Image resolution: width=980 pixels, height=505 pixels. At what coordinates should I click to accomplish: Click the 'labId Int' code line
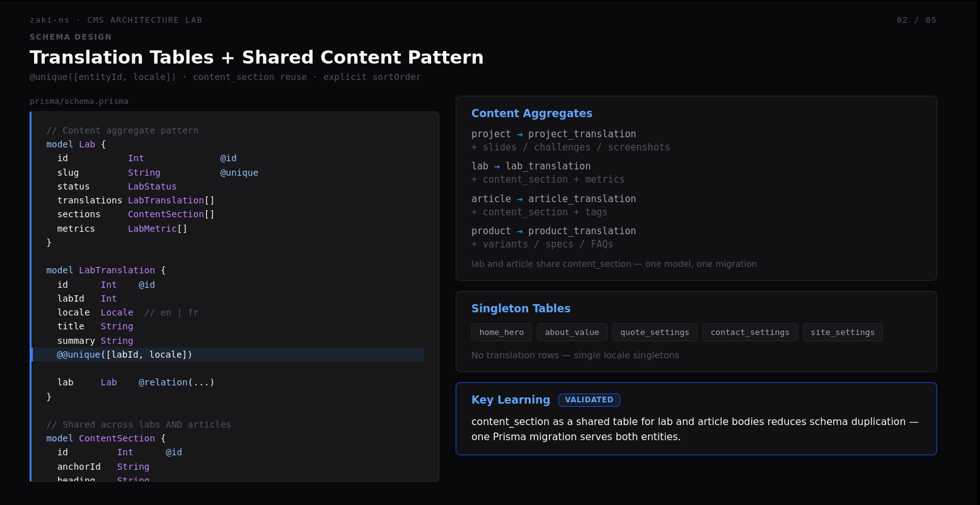pos(87,298)
